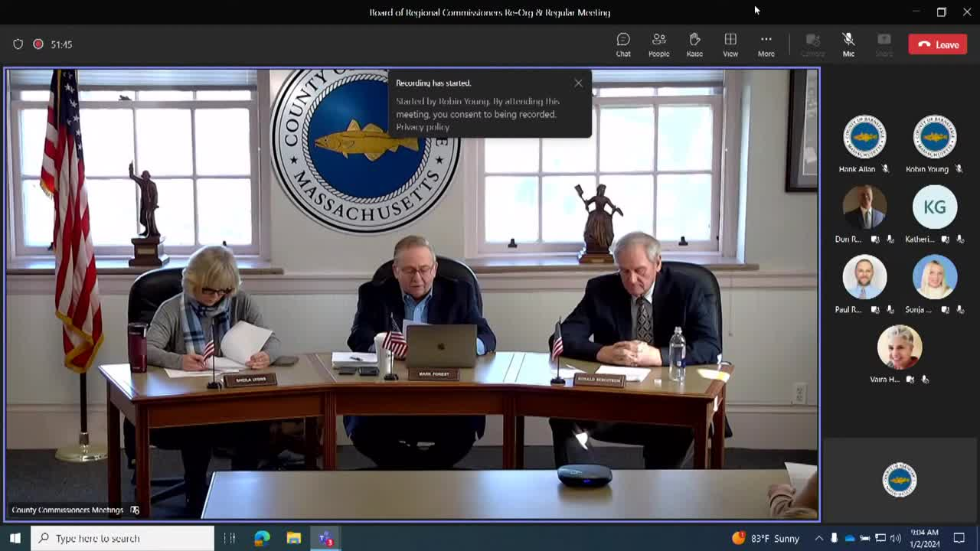980x551 pixels.
Task: Click the icon beside County Commissioners Meetings label
Action: (135, 510)
